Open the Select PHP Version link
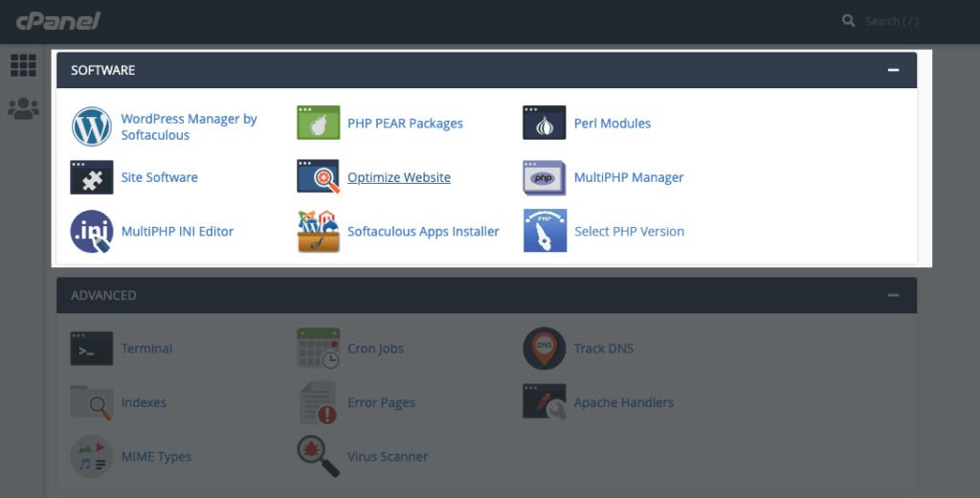Screen dimensions: 980x498 coord(630,232)
